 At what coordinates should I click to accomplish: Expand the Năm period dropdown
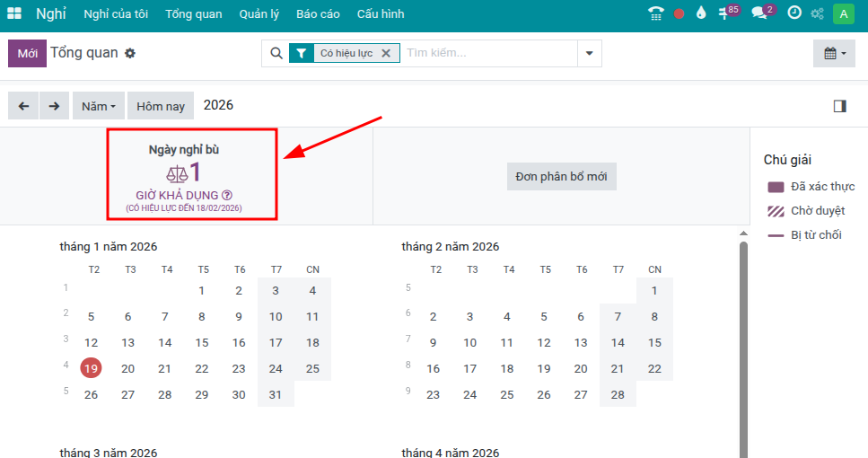[x=99, y=106]
